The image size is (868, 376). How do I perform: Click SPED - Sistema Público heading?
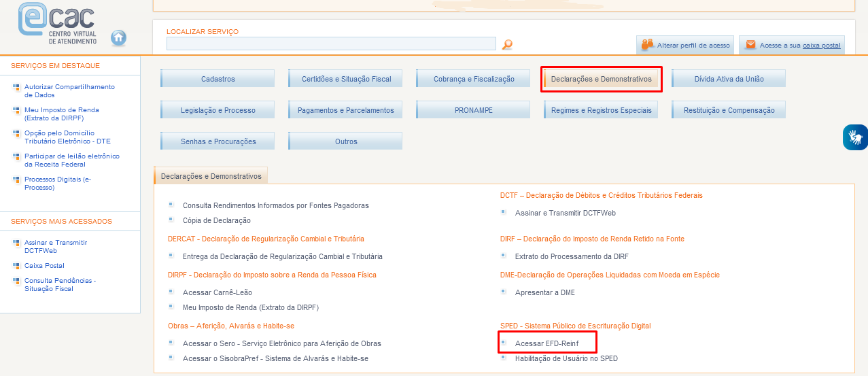click(576, 326)
